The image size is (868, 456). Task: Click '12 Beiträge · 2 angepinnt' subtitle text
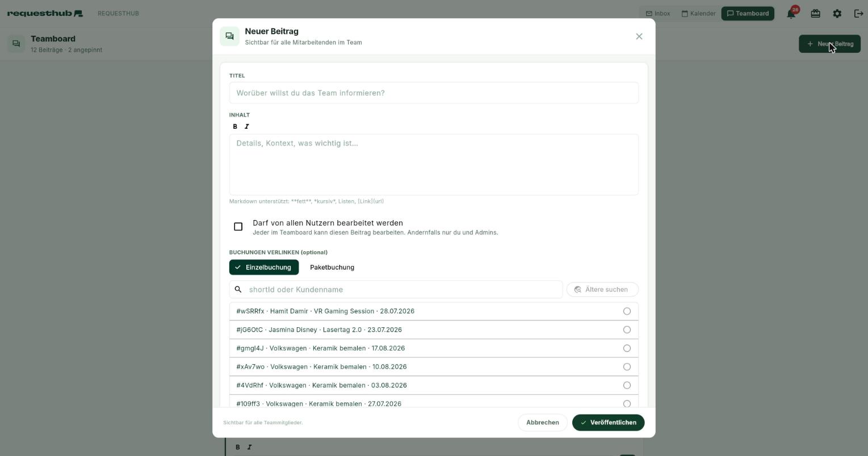(66, 50)
